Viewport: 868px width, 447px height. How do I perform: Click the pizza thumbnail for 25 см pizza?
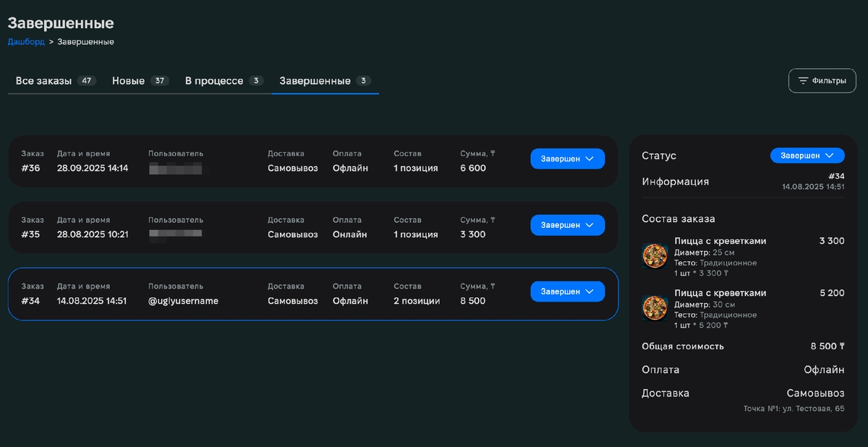tap(654, 255)
